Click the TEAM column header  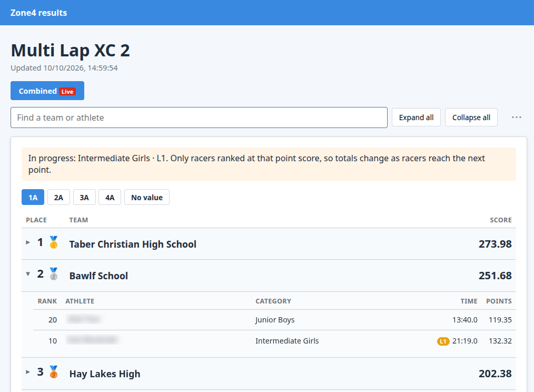78,220
